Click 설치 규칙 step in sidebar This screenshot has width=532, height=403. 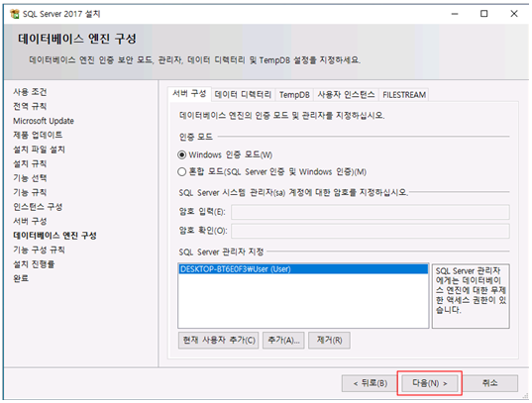tap(30, 163)
